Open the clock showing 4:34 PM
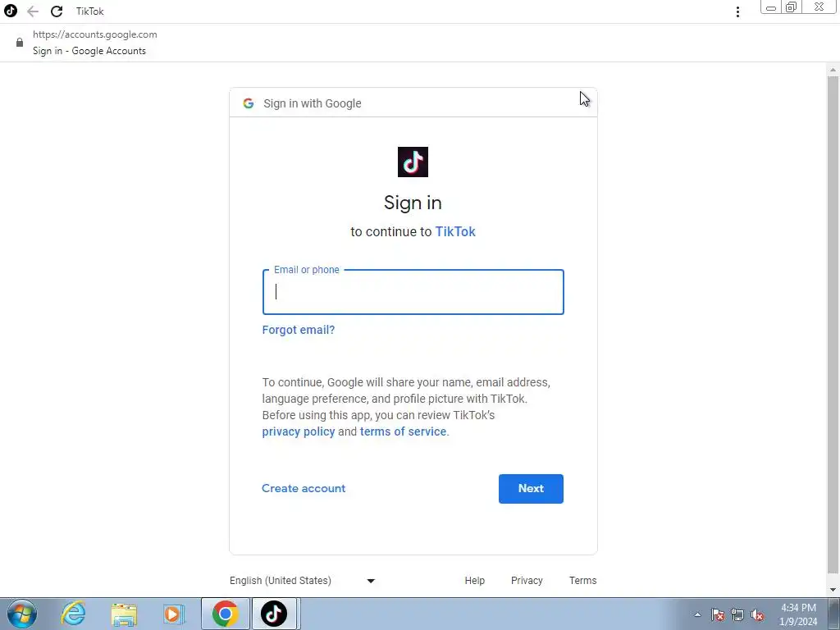Image resolution: width=840 pixels, height=630 pixels. click(798, 614)
